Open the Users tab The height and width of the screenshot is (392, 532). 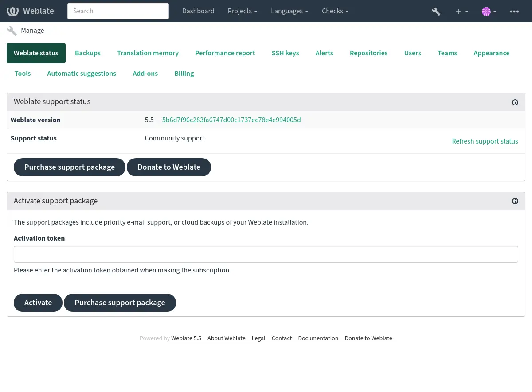coord(413,53)
